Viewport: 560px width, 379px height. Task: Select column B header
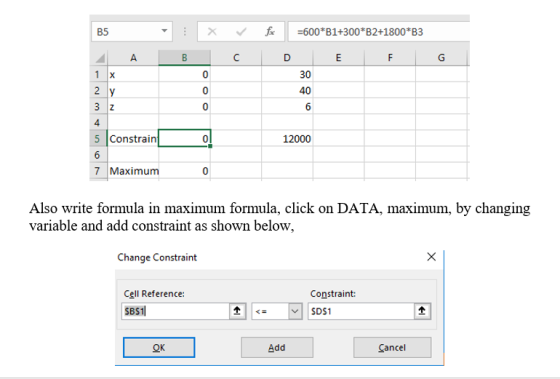click(x=184, y=58)
